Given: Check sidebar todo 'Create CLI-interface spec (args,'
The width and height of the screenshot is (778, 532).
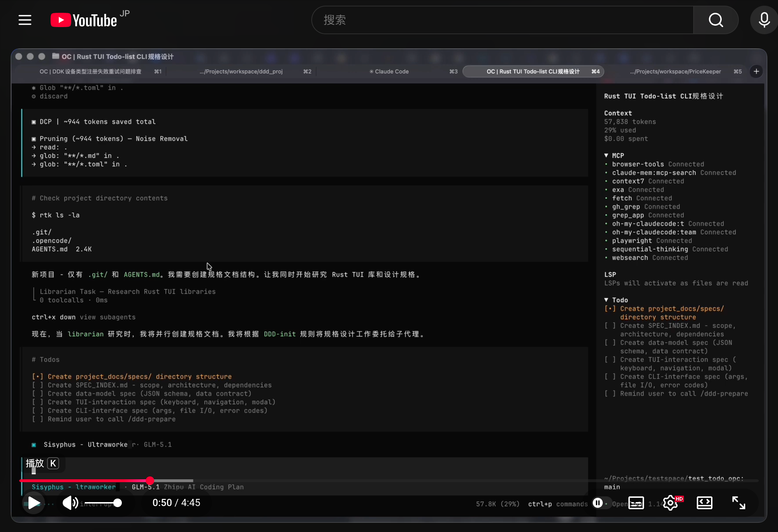Looking at the screenshot, I should [x=610, y=377].
